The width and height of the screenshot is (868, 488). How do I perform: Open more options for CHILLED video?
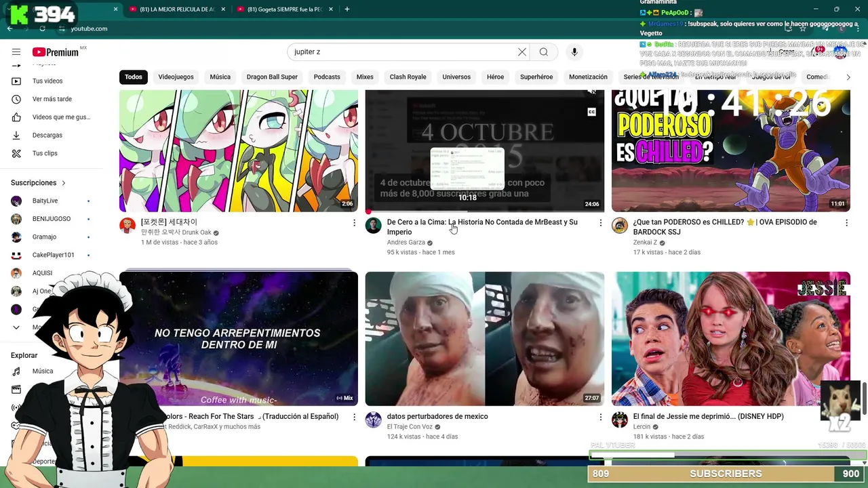pos(846,222)
